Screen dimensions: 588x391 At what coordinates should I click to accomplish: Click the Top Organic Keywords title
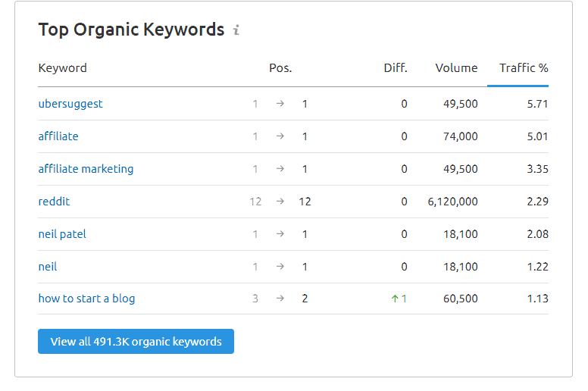click(131, 30)
